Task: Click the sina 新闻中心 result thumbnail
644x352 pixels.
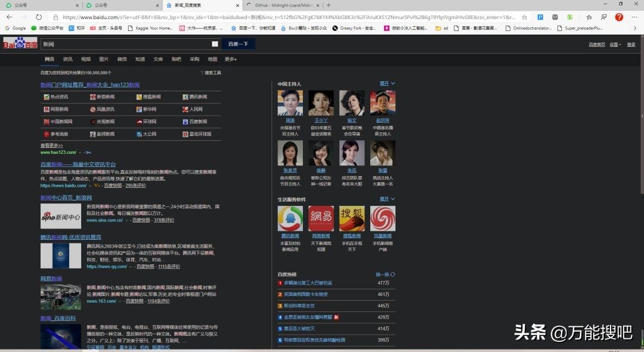Action: (x=61, y=216)
